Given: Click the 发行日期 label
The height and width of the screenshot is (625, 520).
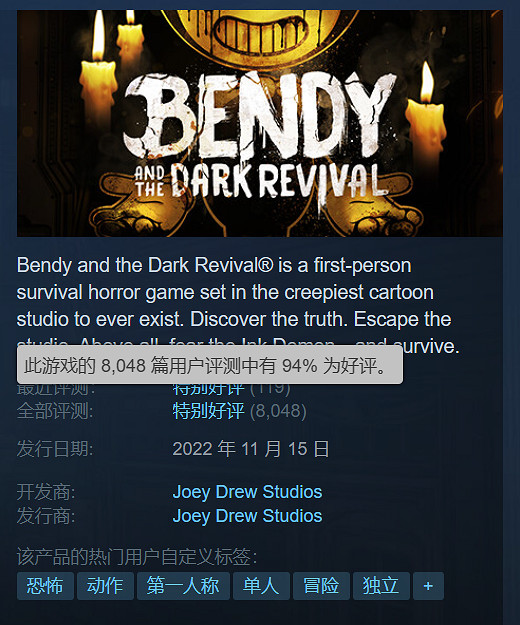Looking at the screenshot, I should click(x=55, y=449).
